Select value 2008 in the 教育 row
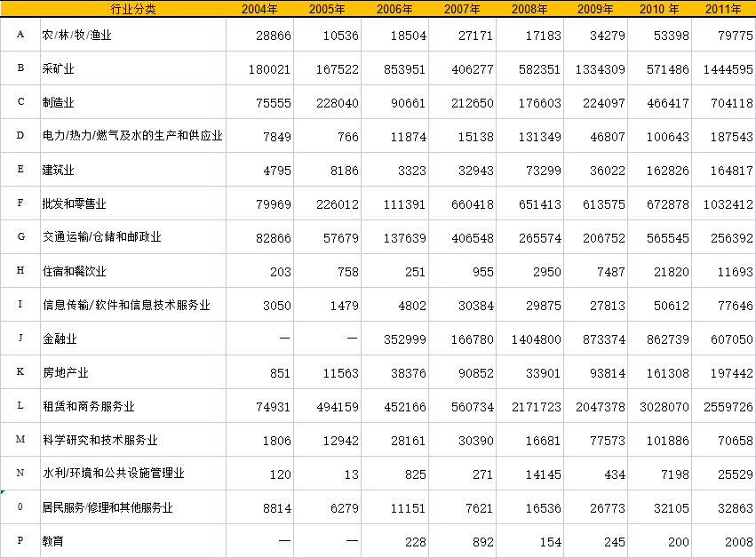Viewport: 756px width, 558px height. point(723,540)
